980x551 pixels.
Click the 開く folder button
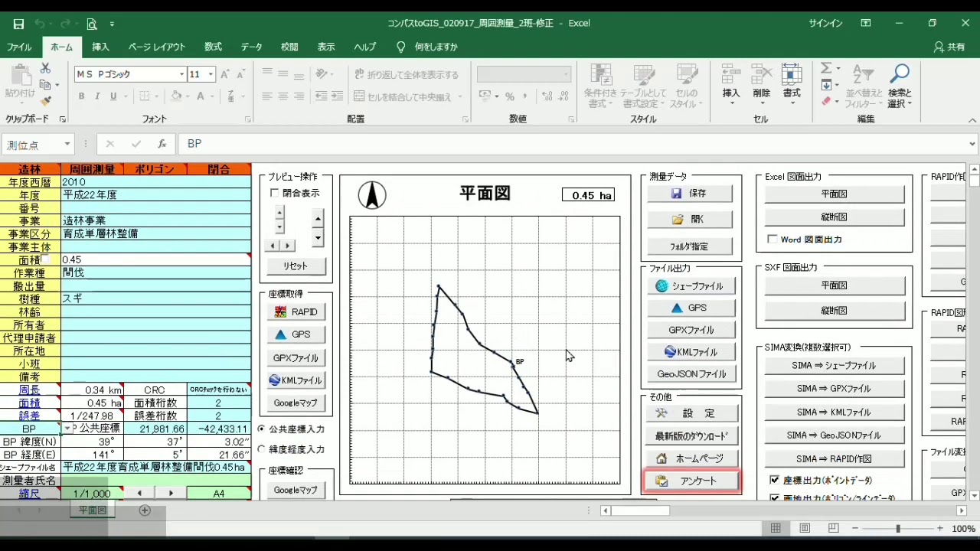click(x=689, y=219)
